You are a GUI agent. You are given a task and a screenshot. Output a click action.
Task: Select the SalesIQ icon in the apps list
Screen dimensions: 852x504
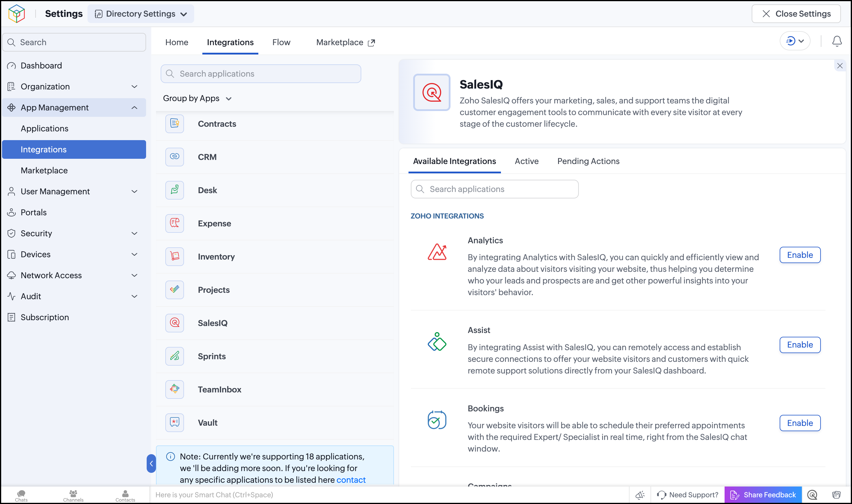click(x=174, y=323)
